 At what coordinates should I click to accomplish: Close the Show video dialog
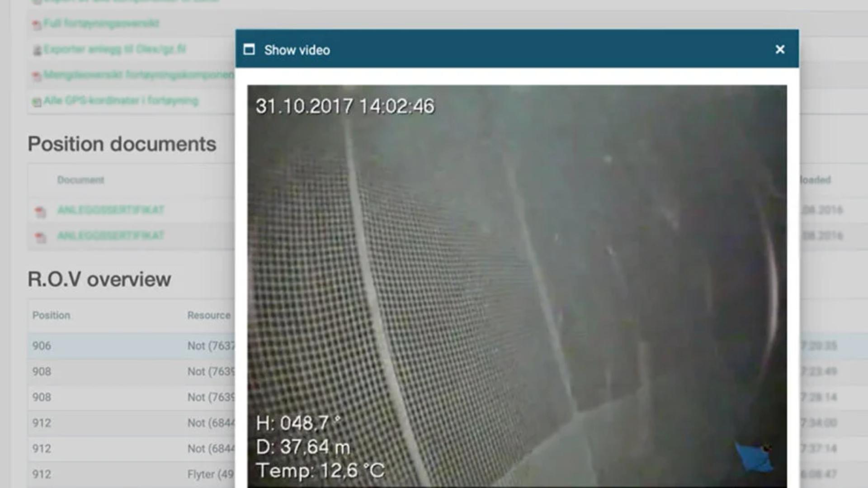coord(780,49)
